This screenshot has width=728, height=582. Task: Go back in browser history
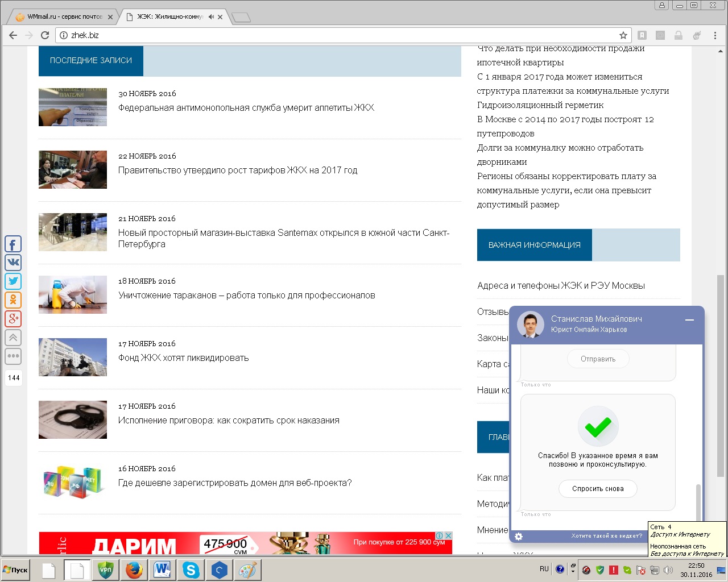point(13,35)
